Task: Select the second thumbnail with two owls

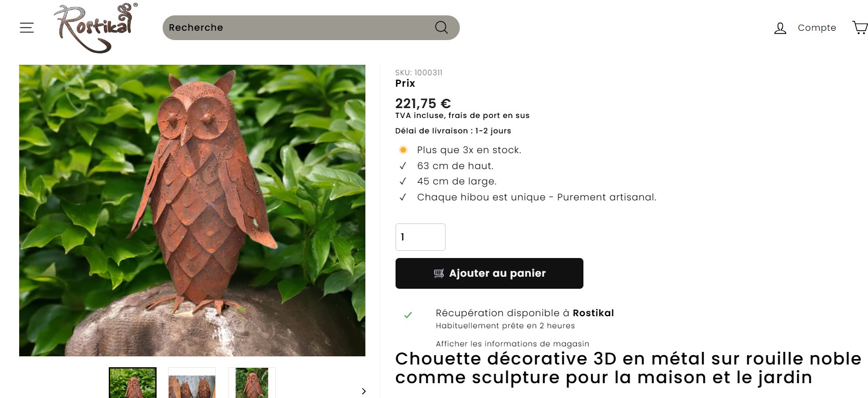Action: 192,383
